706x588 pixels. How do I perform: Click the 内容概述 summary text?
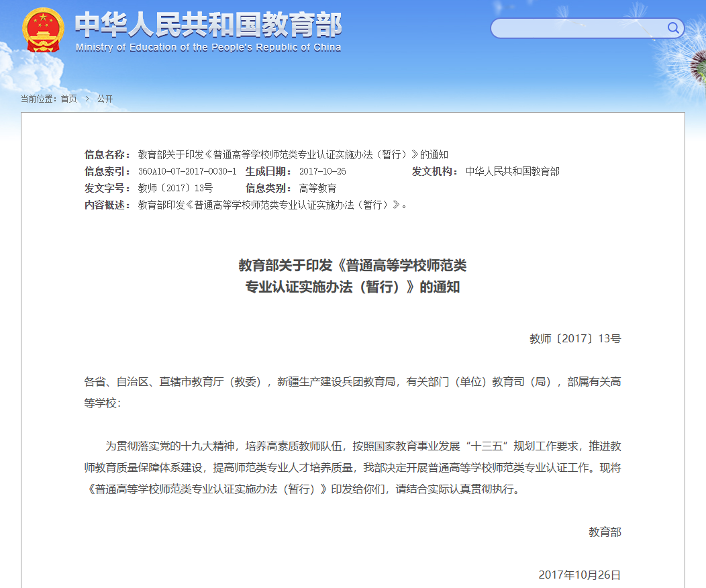272,205
